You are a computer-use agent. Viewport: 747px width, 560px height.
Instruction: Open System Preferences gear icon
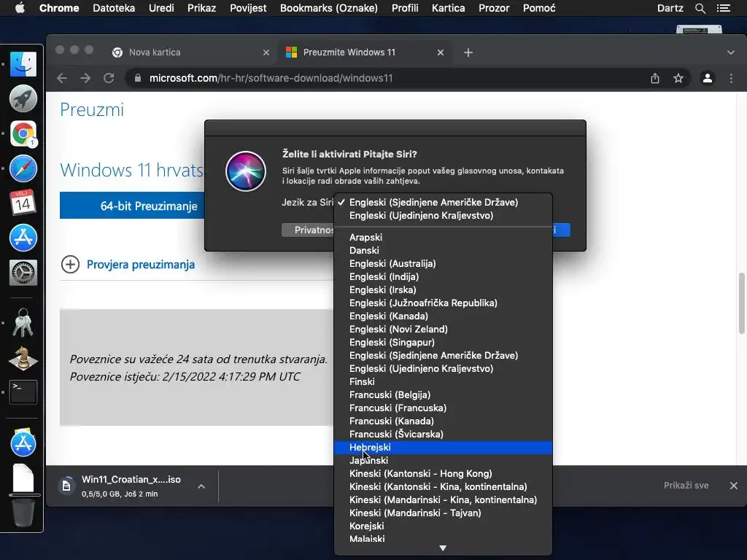click(23, 273)
